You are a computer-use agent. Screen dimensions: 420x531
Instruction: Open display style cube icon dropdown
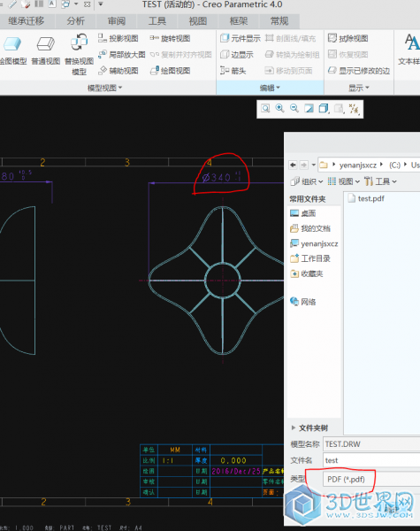point(324,109)
